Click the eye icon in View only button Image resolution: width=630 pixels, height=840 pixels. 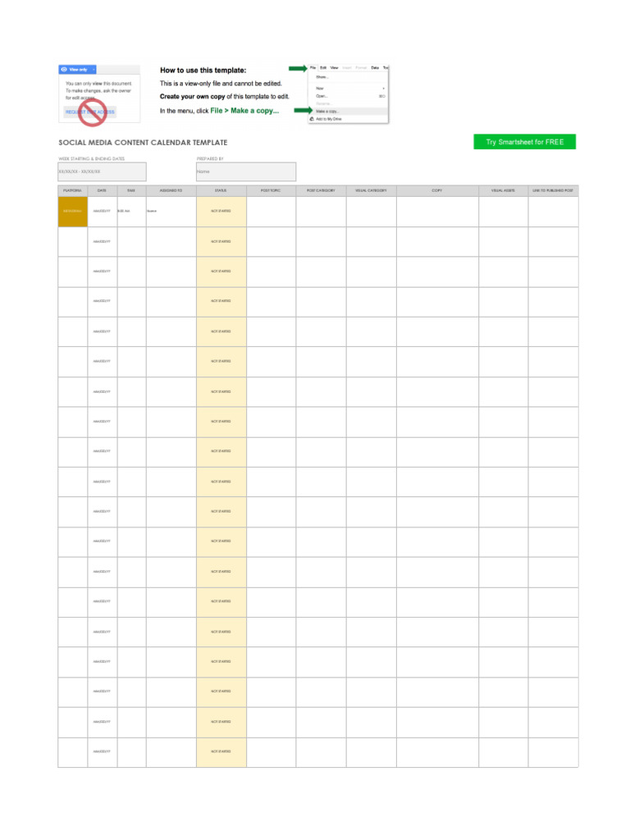pyautogui.click(x=64, y=70)
